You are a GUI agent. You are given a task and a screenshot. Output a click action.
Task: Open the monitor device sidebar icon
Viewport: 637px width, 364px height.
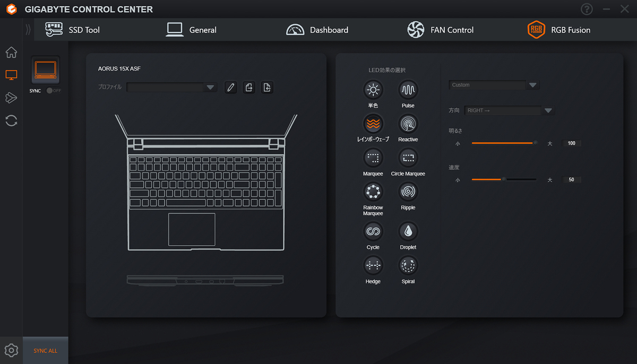pyautogui.click(x=11, y=75)
